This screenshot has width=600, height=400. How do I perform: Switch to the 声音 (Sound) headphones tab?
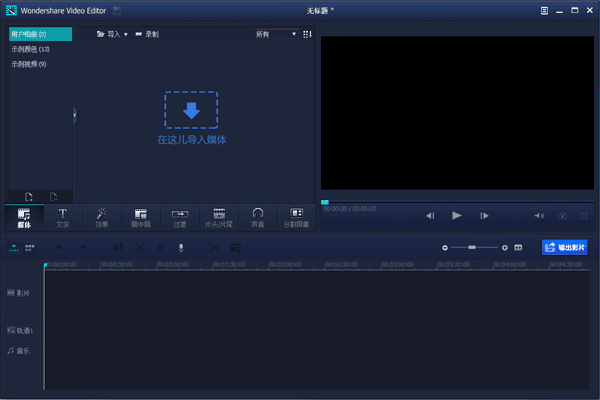pos(258,218)
